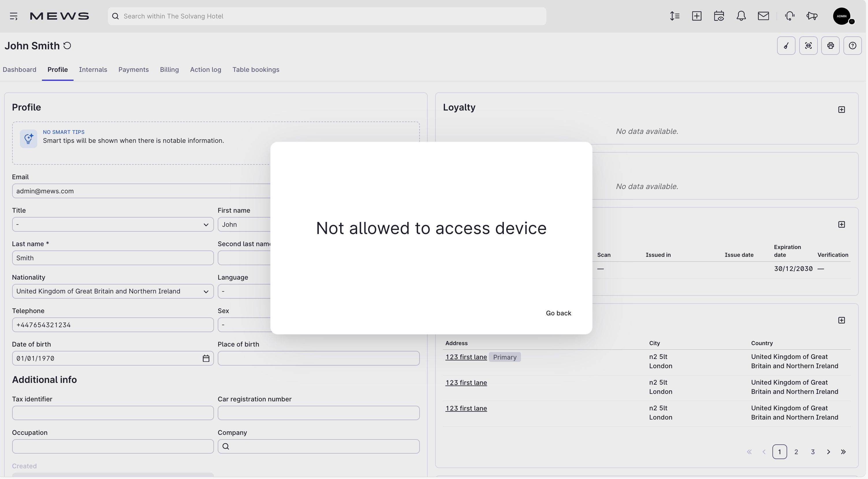
Task: Click the notifications bell icon
Action: [741, 16]
